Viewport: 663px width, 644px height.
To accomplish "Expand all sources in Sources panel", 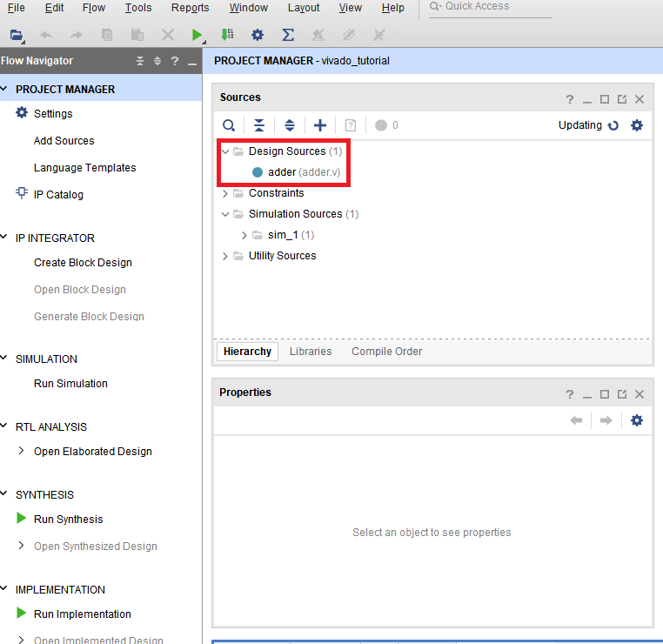I will (289, 125).
